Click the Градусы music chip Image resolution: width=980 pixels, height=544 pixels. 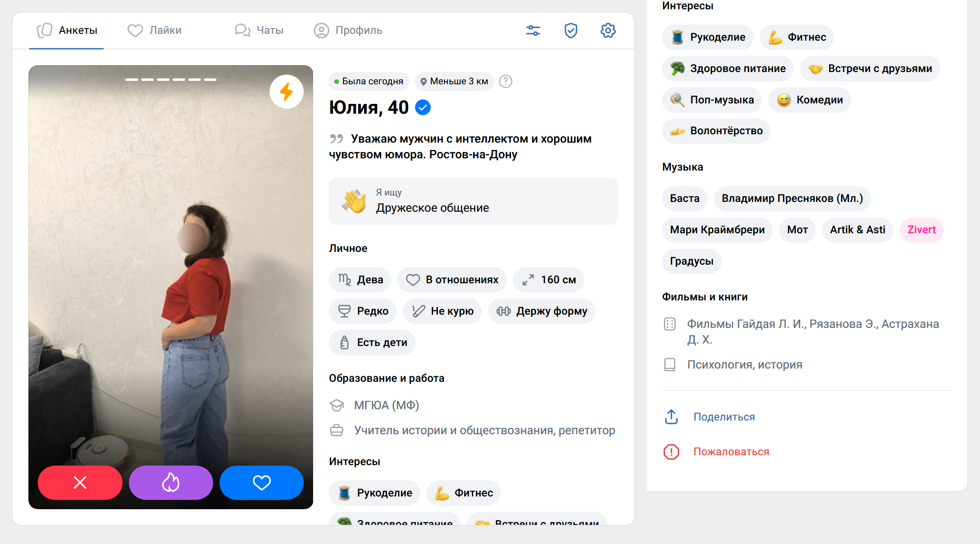[x=691, y=261]
